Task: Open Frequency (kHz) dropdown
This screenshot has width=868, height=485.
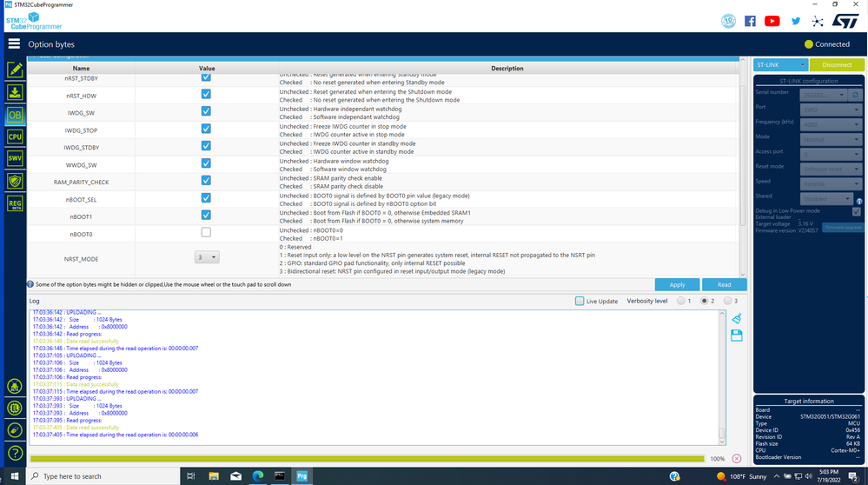Action: click(x=831, y=124)
